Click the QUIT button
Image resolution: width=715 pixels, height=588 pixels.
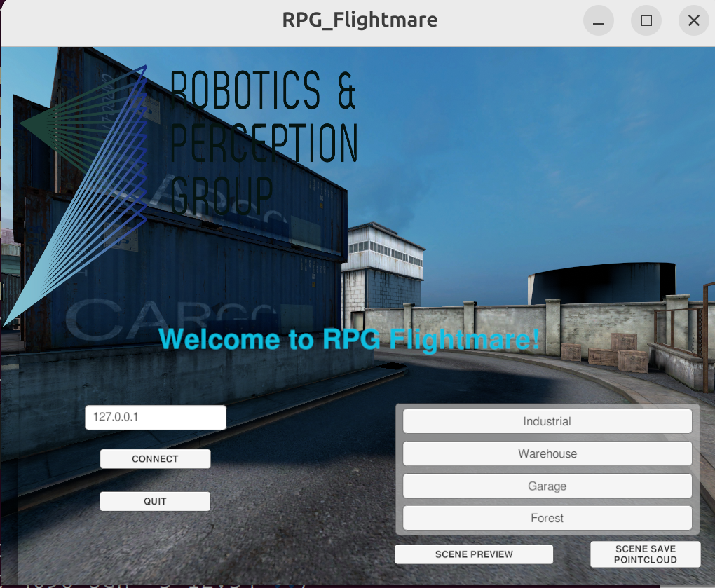pyautogui.click(x=155, y=501)
